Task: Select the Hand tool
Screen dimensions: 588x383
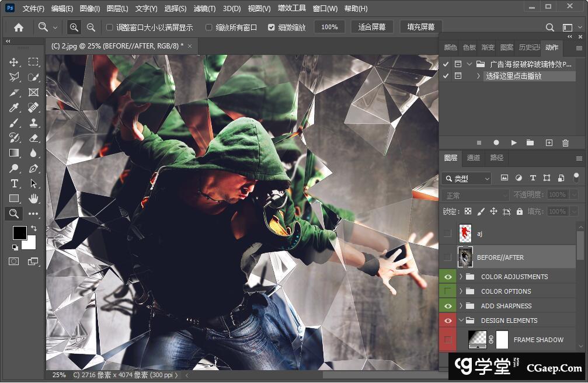Action: coord(33,199)
